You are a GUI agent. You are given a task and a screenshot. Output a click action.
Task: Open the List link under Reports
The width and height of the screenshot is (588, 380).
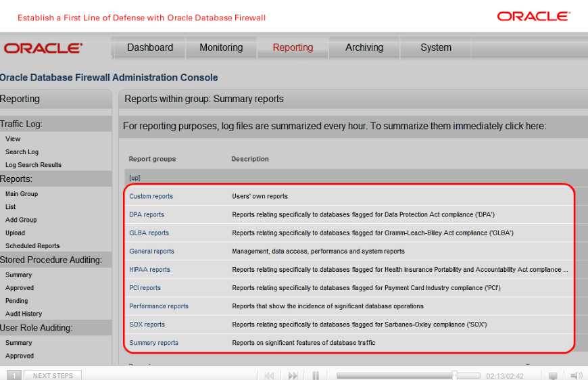tap(11, 207)
